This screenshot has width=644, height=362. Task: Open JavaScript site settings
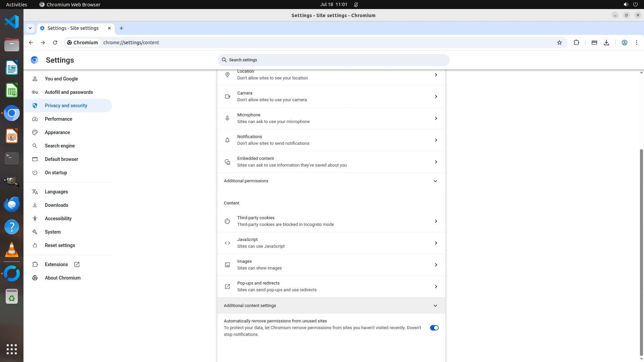331,243
